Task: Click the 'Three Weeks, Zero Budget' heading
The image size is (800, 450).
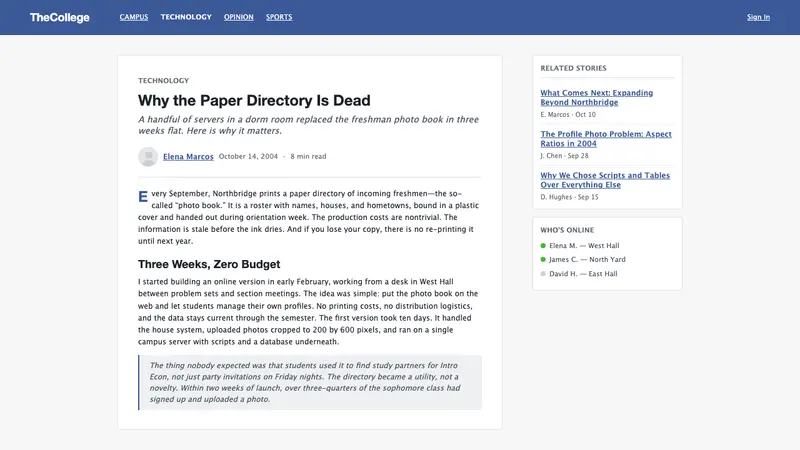Action: click(x=209, y=264)
